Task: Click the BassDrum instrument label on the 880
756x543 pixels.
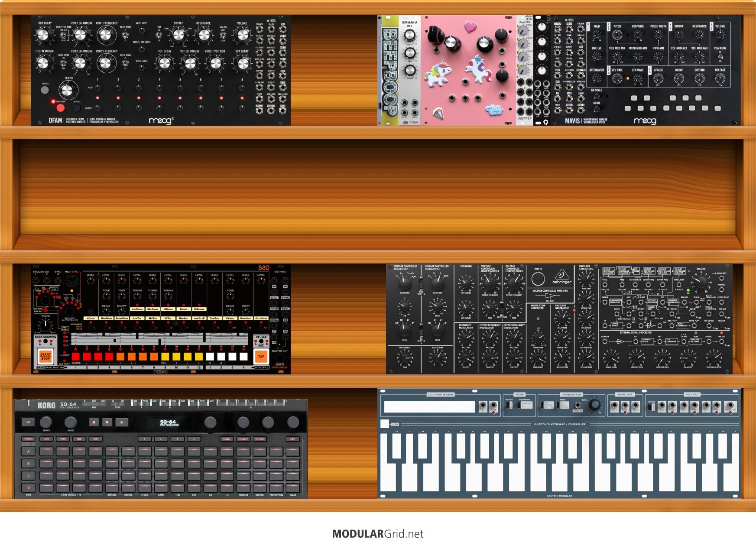Action: [106, 319]
